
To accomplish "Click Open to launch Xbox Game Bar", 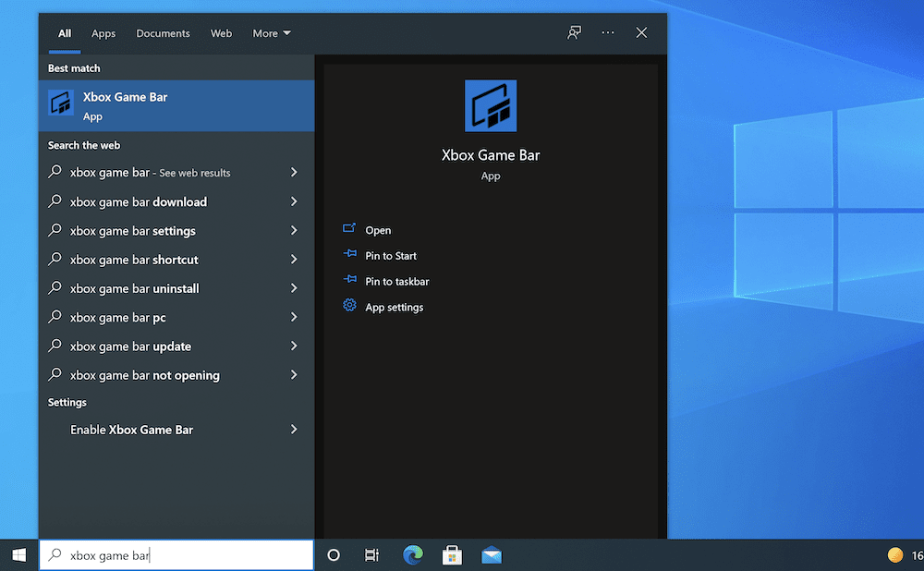I will (373, 229).
